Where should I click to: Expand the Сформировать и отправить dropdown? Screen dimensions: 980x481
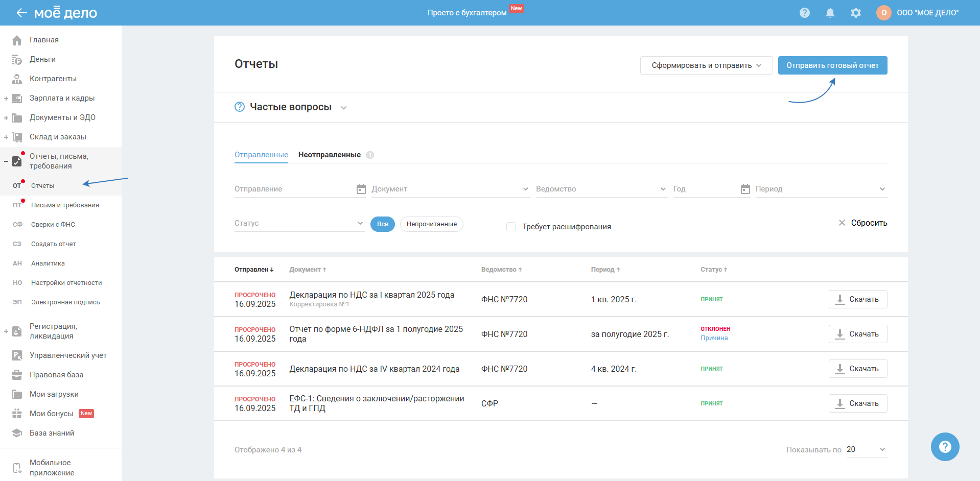pyautogui.click(x=706, y=65)
